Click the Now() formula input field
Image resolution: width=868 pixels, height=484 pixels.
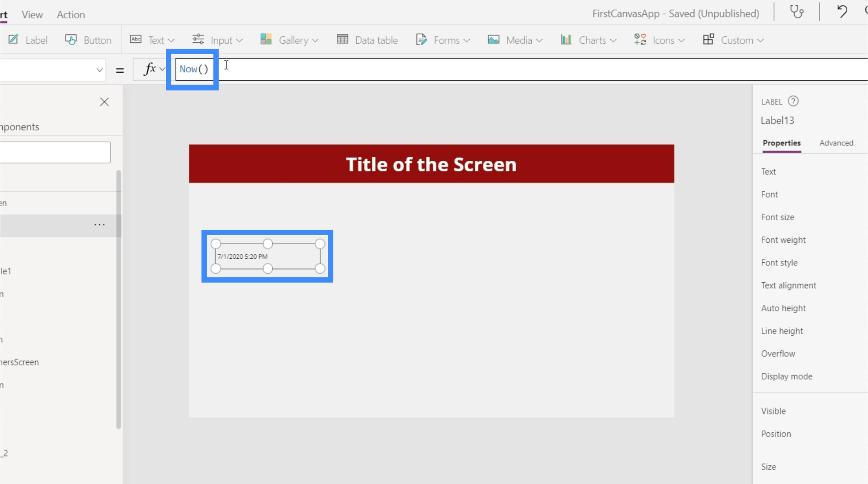(193, 68)
